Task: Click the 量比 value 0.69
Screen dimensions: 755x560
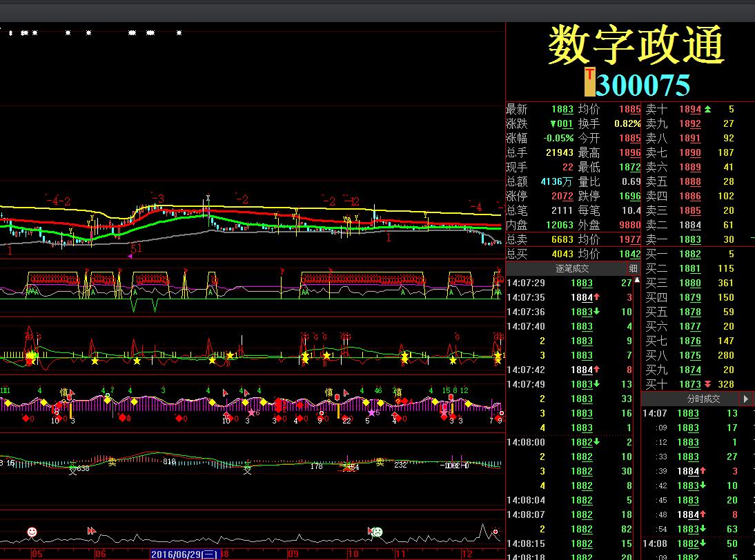Action: 631,181
